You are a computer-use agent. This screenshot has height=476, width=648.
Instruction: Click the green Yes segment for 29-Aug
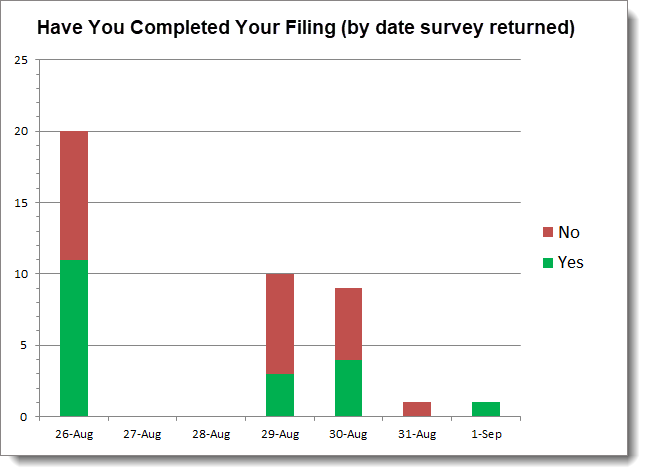[x=280, y=395]
